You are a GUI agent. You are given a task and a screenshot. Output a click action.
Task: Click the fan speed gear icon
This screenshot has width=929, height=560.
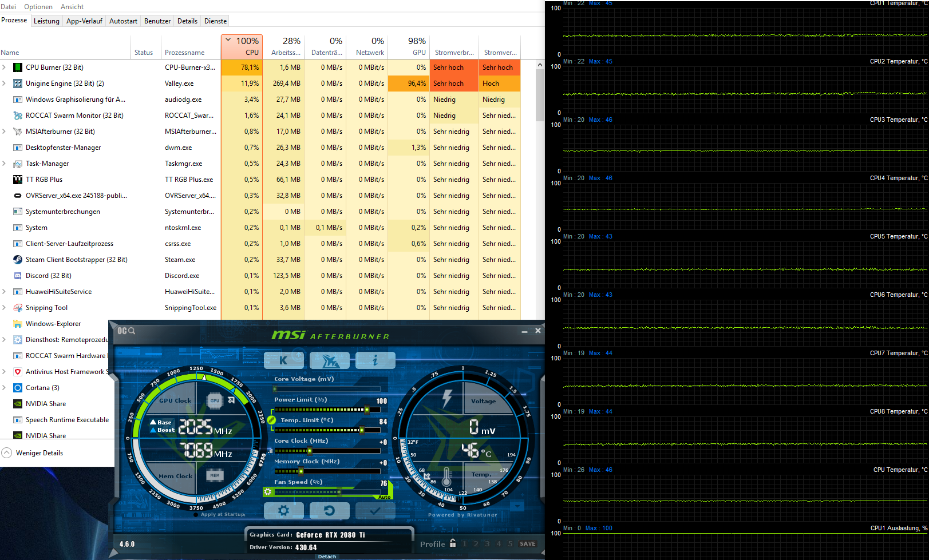point(267,492)
